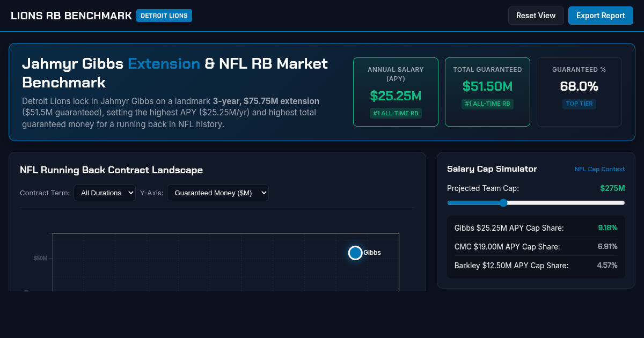The image size is (644, 338).
Task: Click the #1 All-Time RB badge under $51.50M
Action: pos(487,104)
